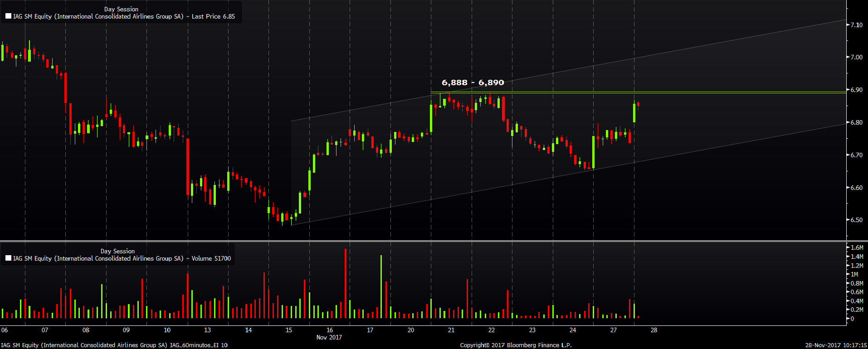The width and height of the screenshot is (868, 349).
Task: Click the 6.70 price axis label
Action: [857, 155]
